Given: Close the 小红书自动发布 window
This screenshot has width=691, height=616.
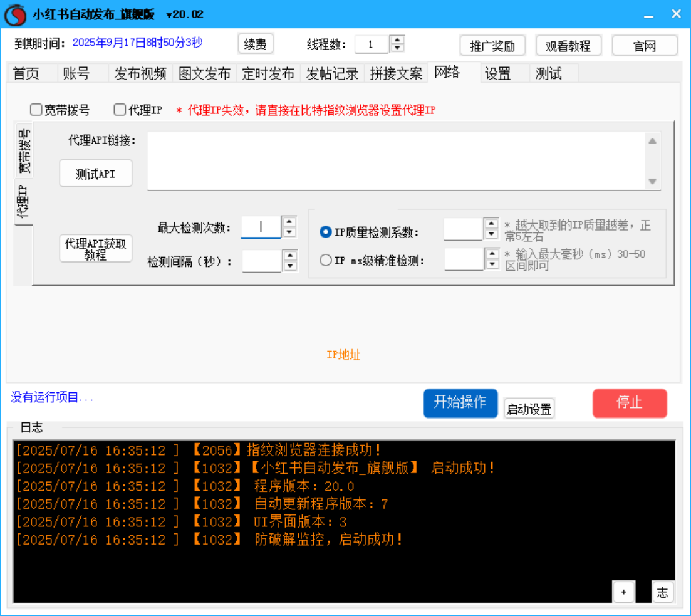Looking at the screenshot, I should pyautogui.click(x=677, y=14).
